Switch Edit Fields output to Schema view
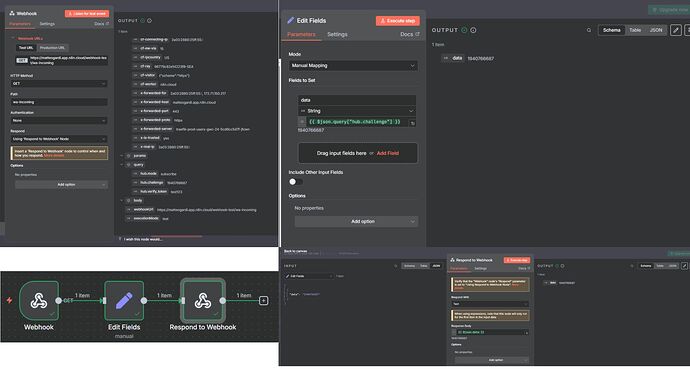Viewport: 690px width, 388px height. click(x=612, y=30)
